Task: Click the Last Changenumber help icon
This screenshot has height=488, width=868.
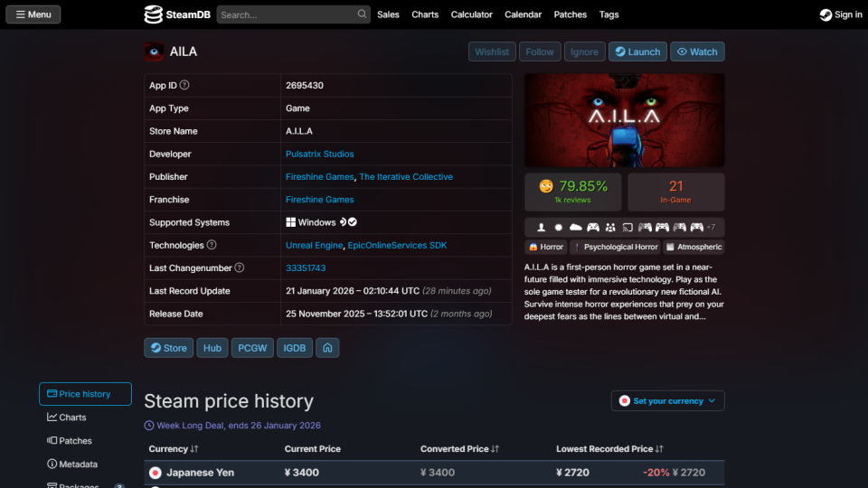Action: [x=239, y=267]
